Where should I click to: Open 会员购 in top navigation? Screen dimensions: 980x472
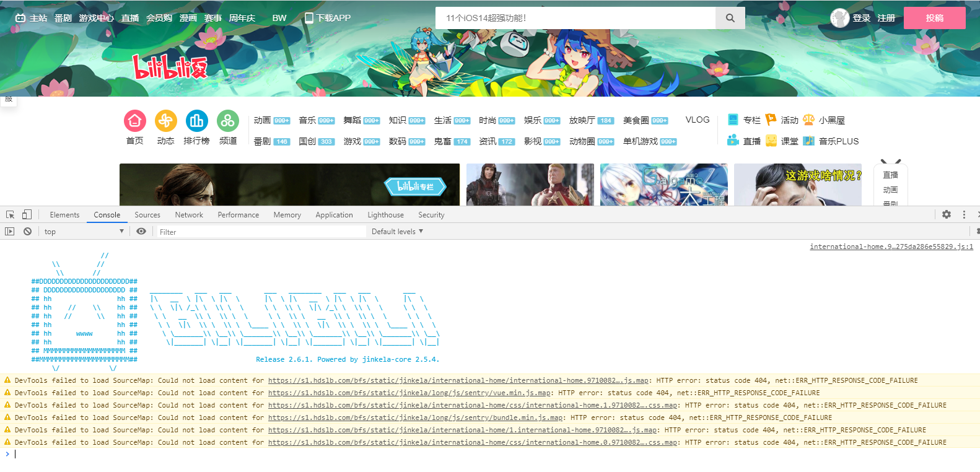159,18
